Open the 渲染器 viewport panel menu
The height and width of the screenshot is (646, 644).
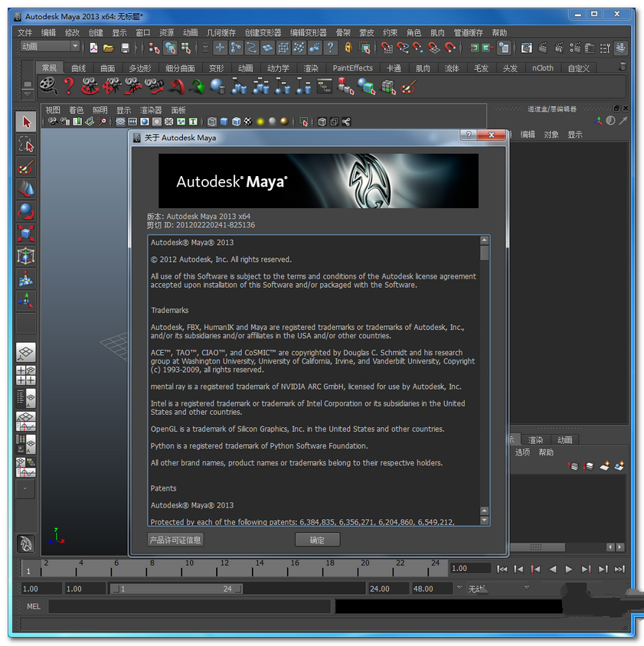pyautogui.click(x=151, y=110)
